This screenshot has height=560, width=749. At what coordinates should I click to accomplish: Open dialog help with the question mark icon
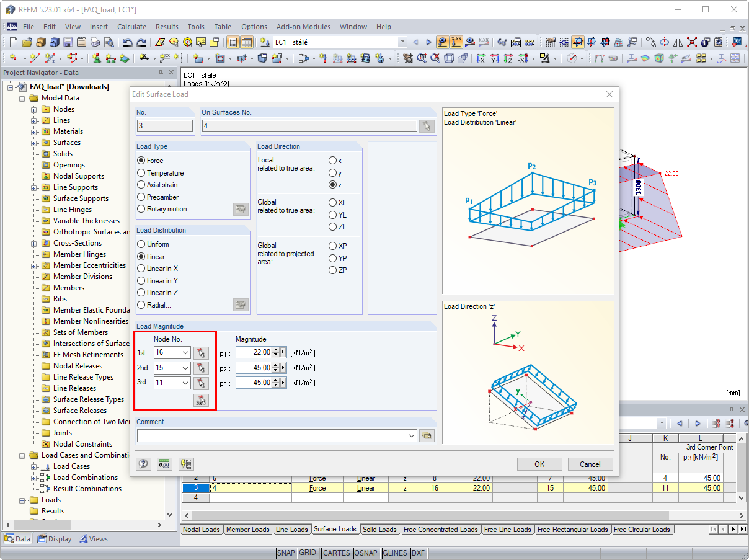(143, 463)
